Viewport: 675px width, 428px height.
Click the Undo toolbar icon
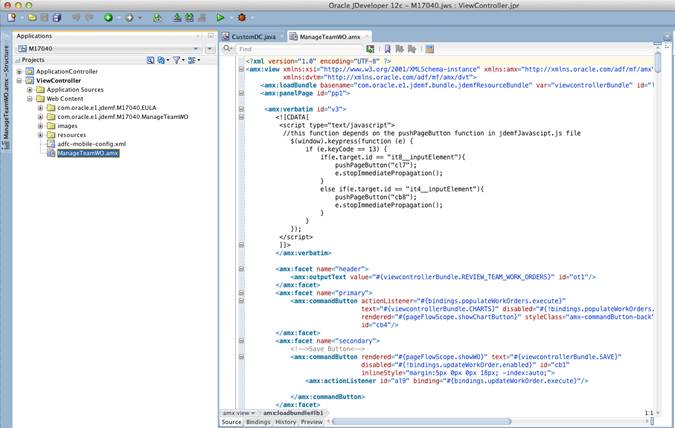click(76, 18)
